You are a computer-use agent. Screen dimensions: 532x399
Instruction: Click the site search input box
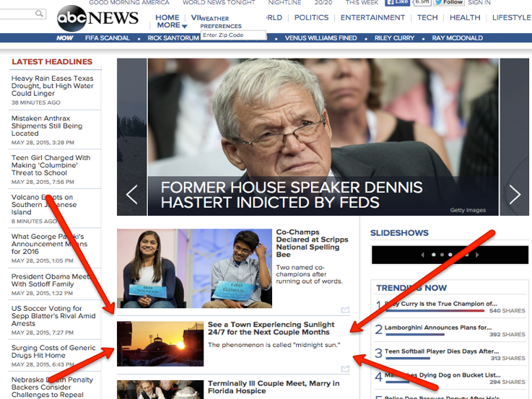pyautogui.click(x=22, y=14)
